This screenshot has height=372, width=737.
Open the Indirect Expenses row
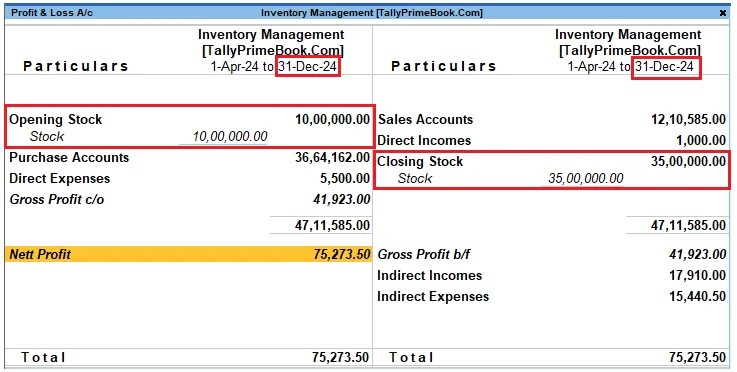coord(552,297)
